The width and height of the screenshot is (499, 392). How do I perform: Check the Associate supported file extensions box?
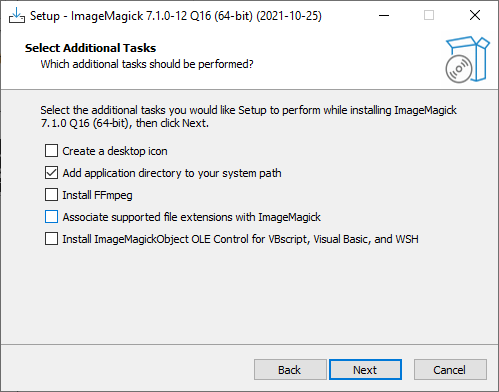pos(51,217)
